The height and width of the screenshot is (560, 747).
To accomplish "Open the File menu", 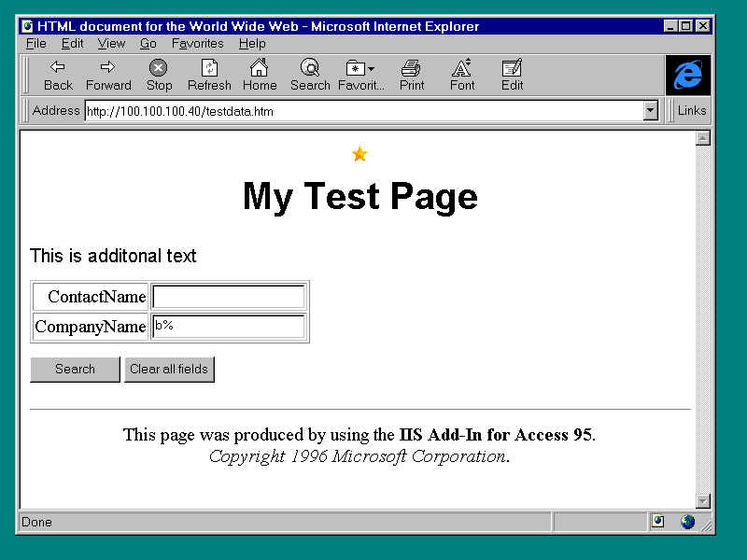I will [35, 43].
